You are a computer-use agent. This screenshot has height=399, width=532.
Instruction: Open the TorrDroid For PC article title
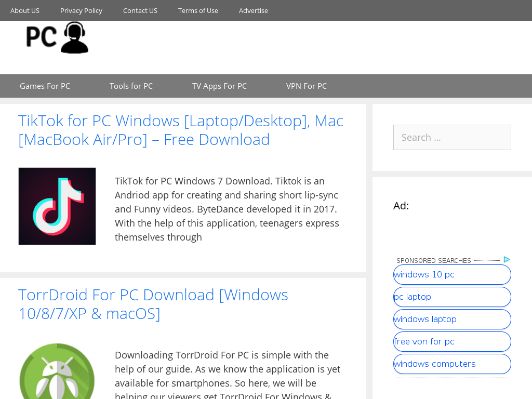click(x=153, y=304)
